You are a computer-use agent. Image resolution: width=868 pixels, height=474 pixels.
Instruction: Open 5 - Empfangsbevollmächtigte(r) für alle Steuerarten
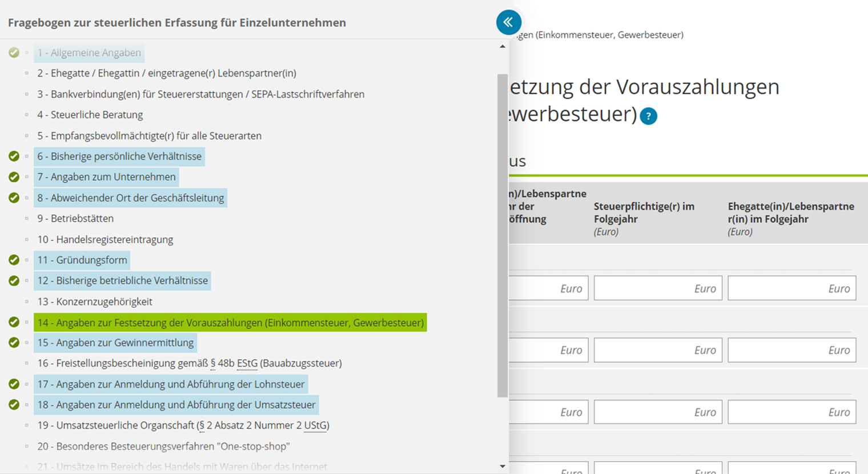coord(150,136)
